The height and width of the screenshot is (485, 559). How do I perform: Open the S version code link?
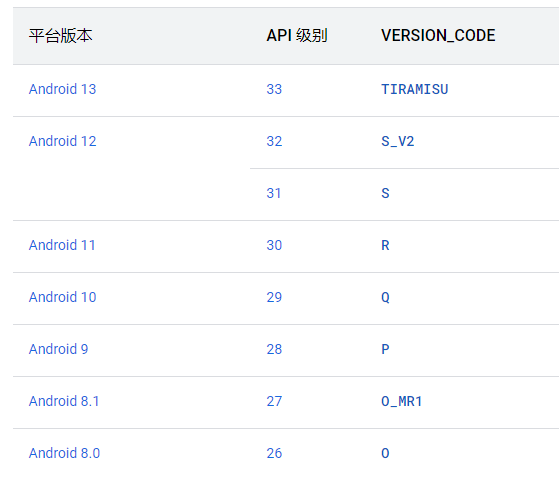[385, 193]
